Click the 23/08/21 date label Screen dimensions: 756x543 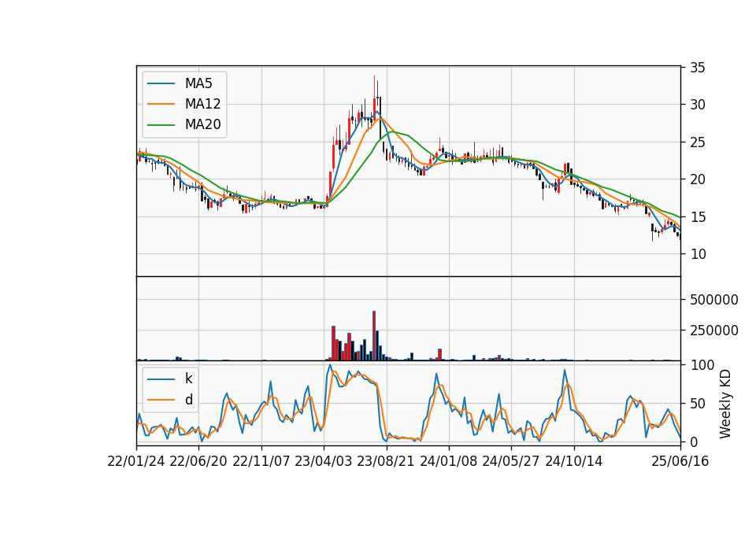386,462
